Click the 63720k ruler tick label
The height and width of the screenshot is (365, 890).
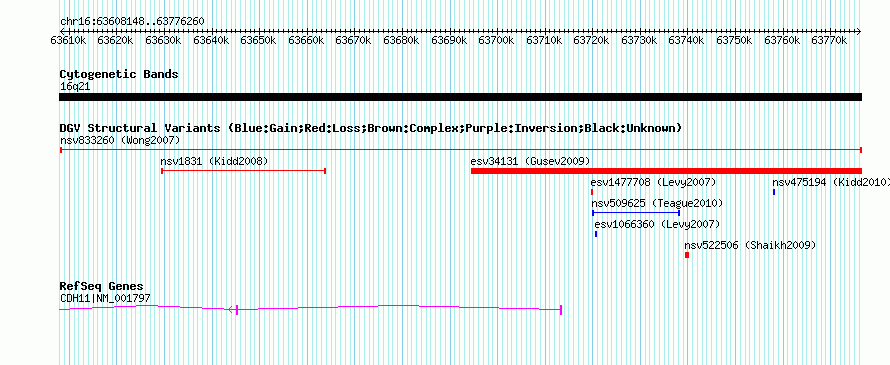pos(592,40)
